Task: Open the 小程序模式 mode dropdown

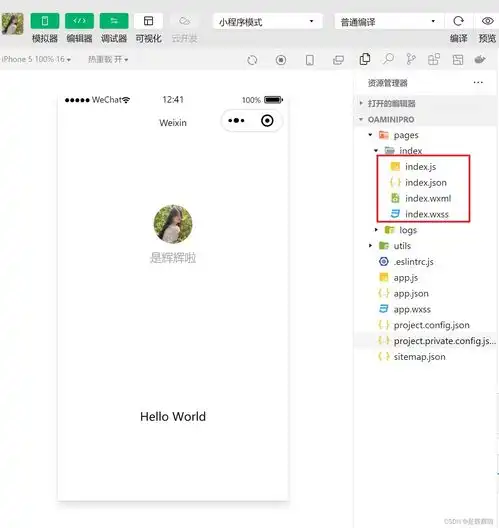Action: point(268,22)
